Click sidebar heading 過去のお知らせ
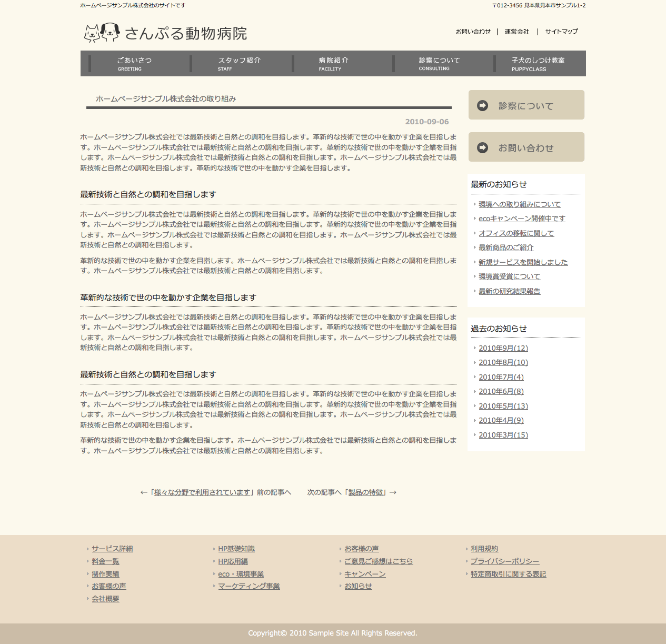The width and height of the screenshot is (666, 644). [499, 329]
